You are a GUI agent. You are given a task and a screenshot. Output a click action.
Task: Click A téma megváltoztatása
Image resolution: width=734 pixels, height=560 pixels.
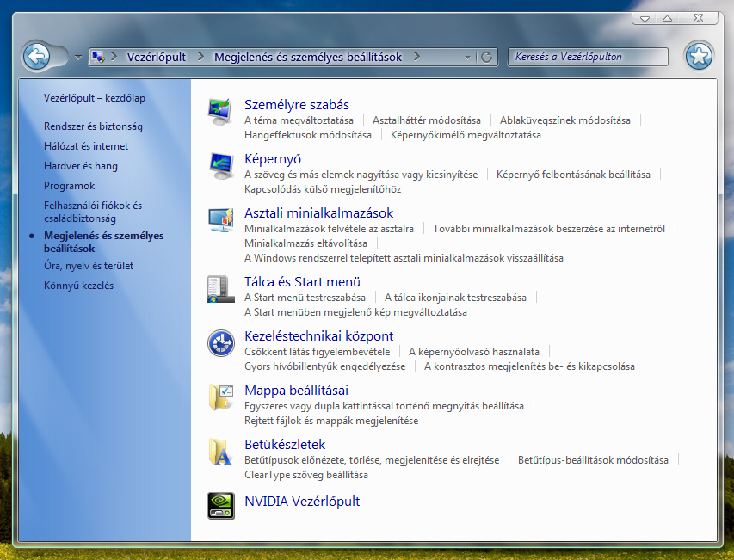tap(299, 120)
